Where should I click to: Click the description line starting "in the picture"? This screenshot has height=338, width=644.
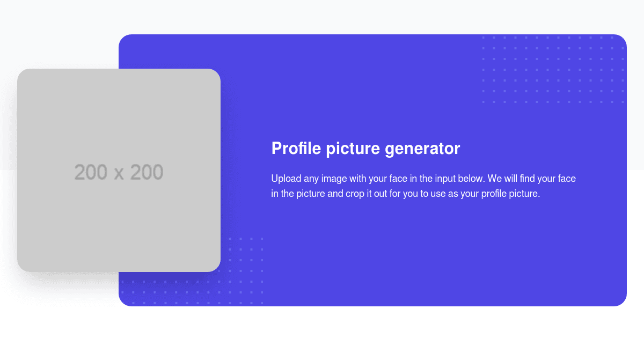click(x=405, y=194)
